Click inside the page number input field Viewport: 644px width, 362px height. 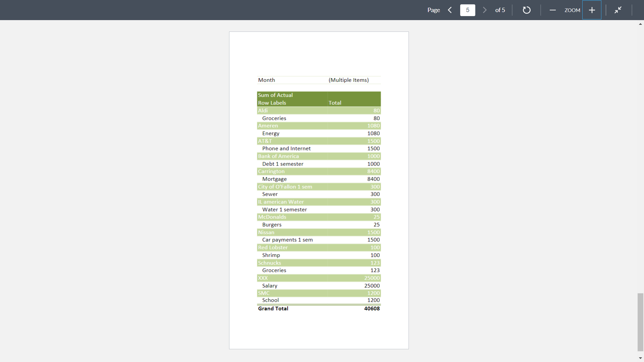468,10
